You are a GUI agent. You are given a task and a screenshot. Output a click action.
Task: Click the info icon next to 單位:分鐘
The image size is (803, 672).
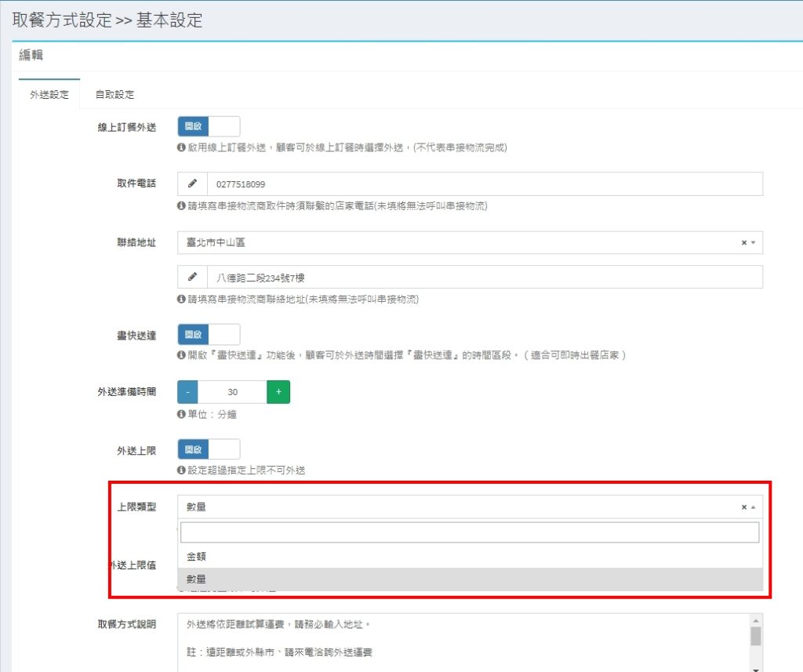click(x=181, y=414)
